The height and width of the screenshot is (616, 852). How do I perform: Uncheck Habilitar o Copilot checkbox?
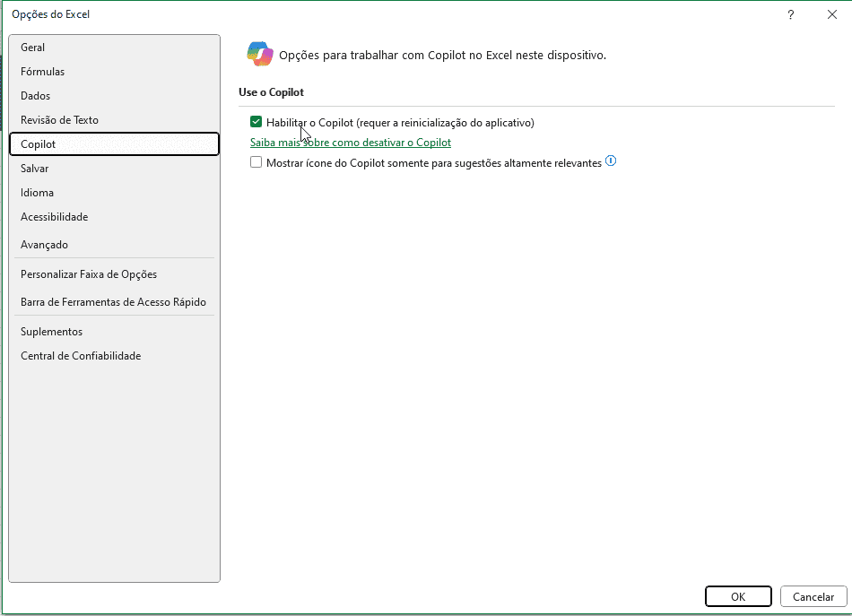pyautogui.click(x=256, y=122)
